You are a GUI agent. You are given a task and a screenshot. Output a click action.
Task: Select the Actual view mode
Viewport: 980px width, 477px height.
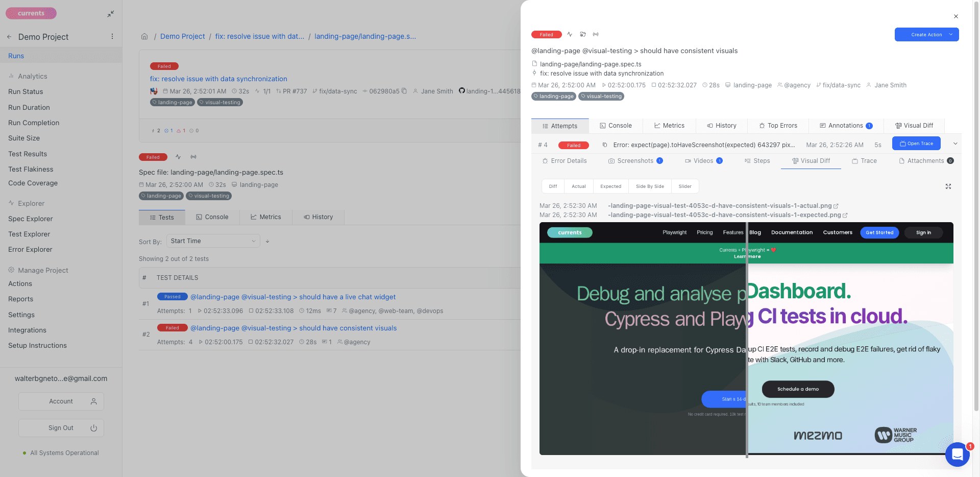pyautogui.click(x=579, y=186)
